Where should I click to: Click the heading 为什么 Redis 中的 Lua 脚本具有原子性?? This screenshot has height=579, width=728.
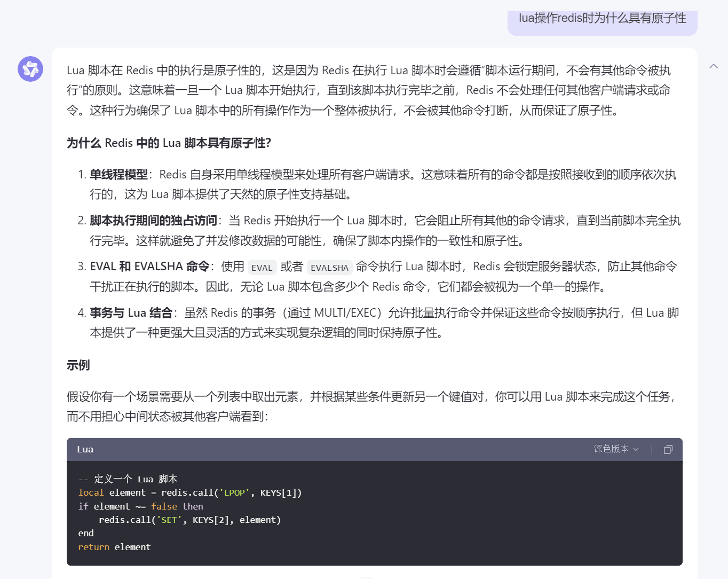(x=169, y=143)
